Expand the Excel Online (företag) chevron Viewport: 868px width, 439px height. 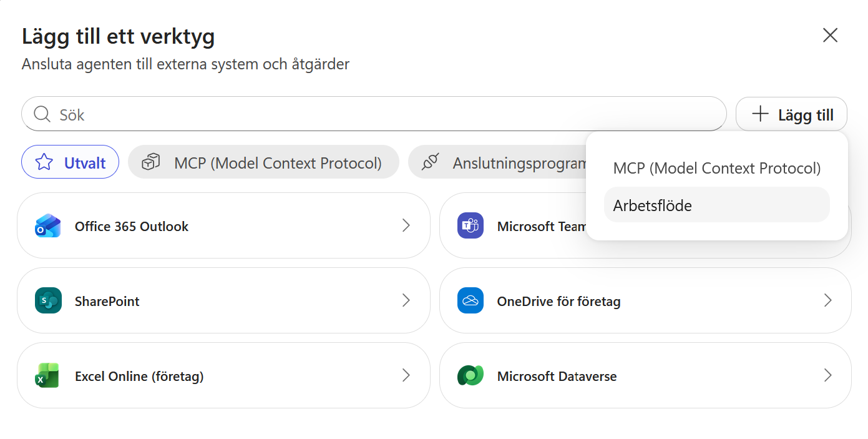(406, 375)
